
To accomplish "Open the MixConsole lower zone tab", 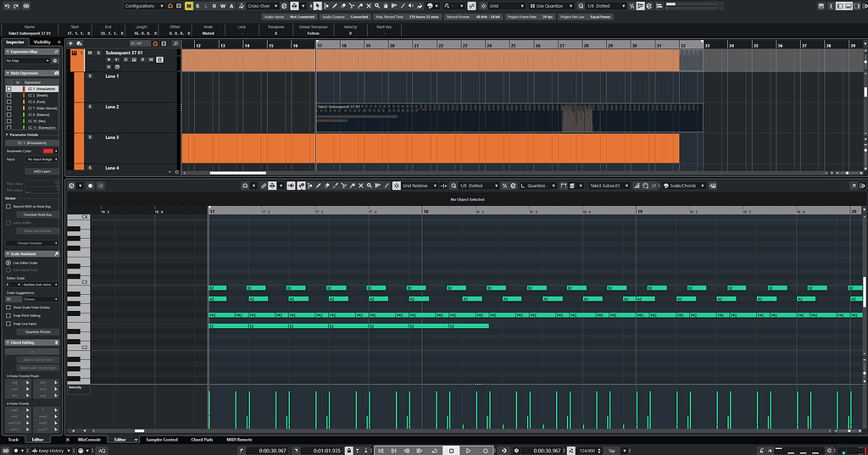I will pos(89,440).
